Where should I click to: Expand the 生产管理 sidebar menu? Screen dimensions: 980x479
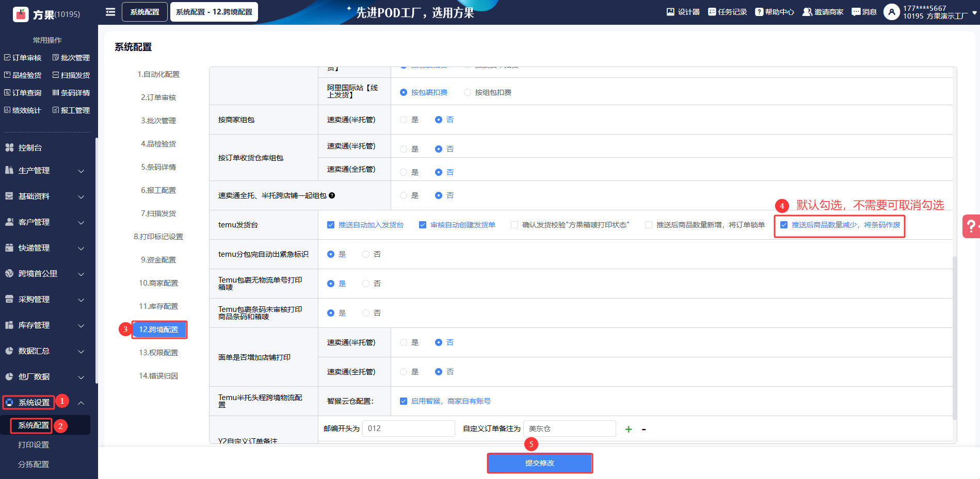44,171
